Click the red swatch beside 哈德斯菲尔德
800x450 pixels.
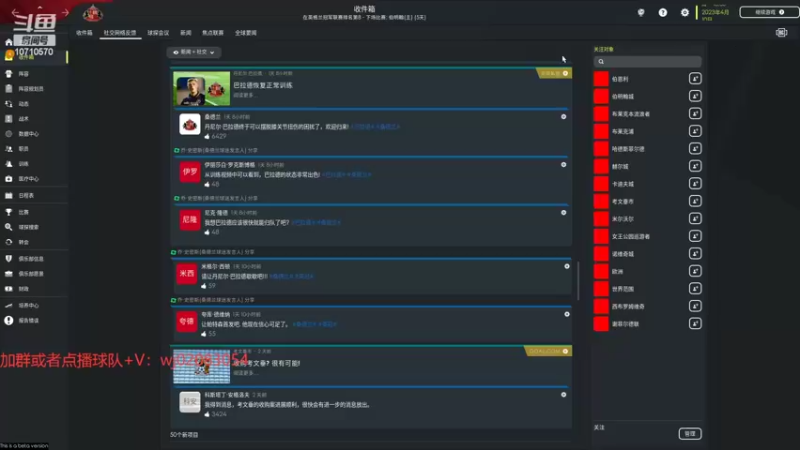tap(601, 148)
